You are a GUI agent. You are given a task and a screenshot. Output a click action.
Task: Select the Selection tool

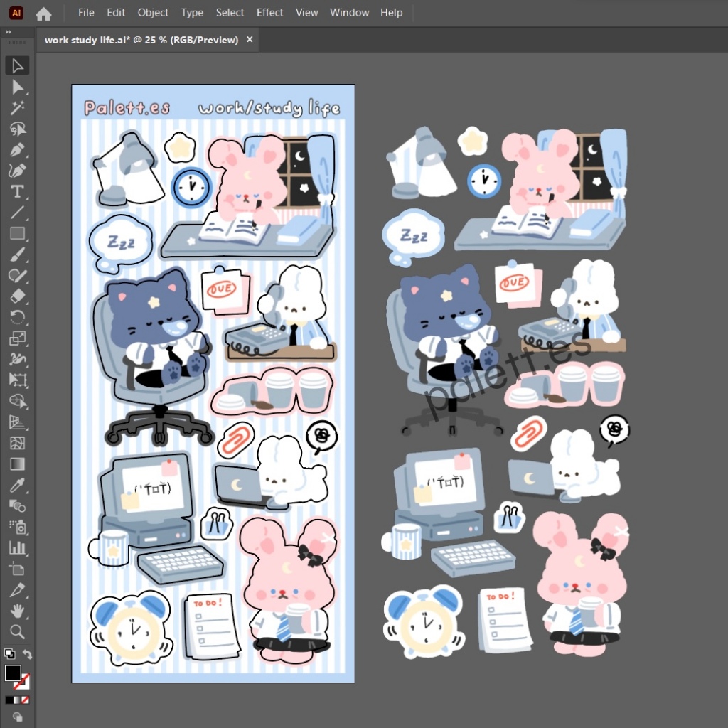click(17, 65)
